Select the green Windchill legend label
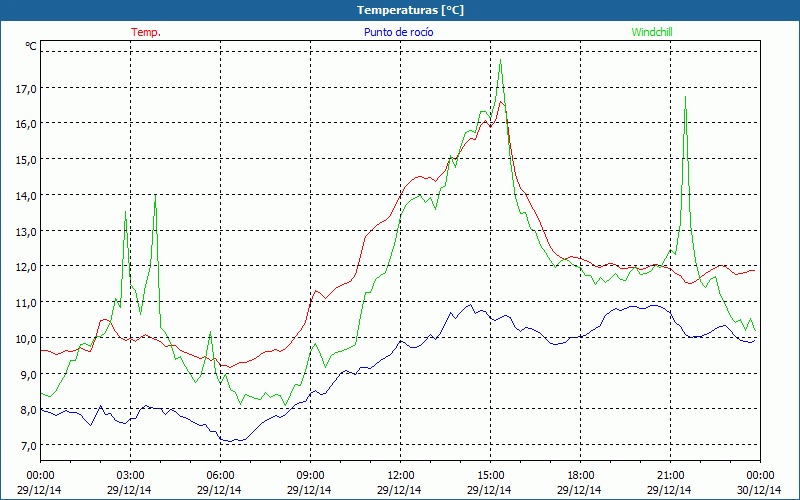The width and height of the screenshot is (800, 500). (652, 32)
